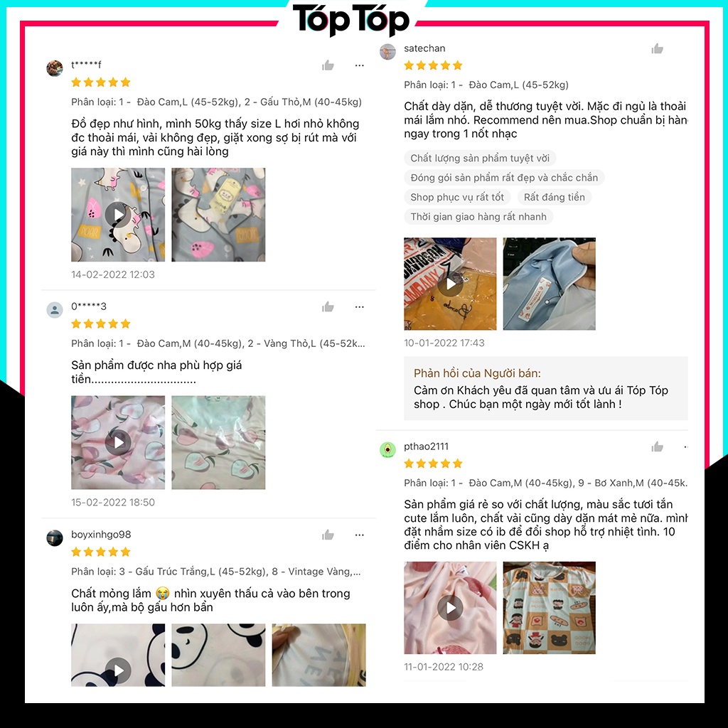Open satechan's profile avatar
Screen dimensions: 728x728
coord(387,51)
